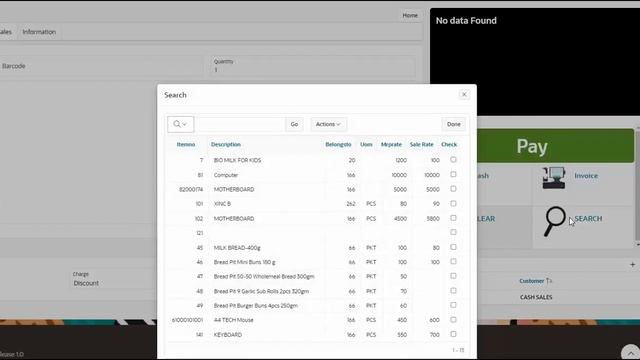This screenshot has width=640, height=360.
Task: Click item number 61000101001
Action: point(187,320)
